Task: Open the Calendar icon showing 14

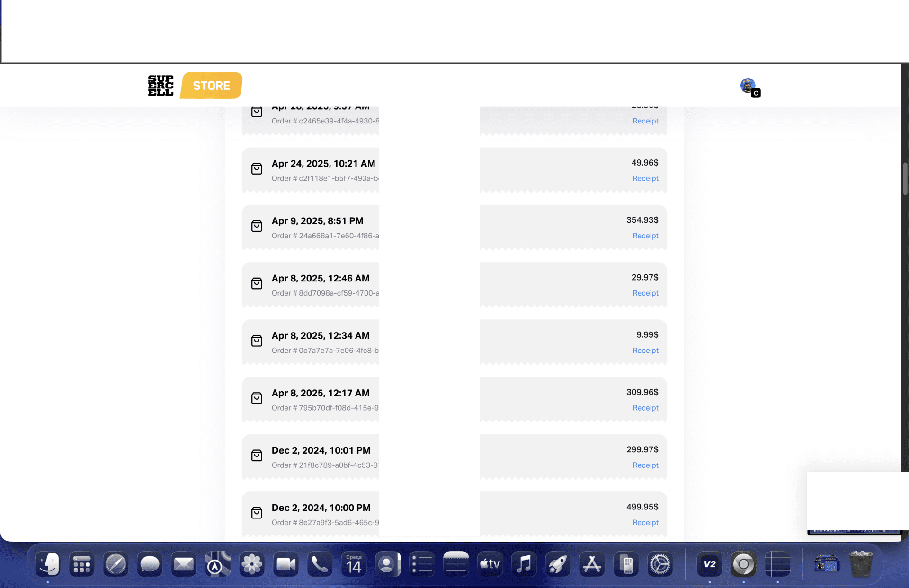Action: (x=354, y=564)
